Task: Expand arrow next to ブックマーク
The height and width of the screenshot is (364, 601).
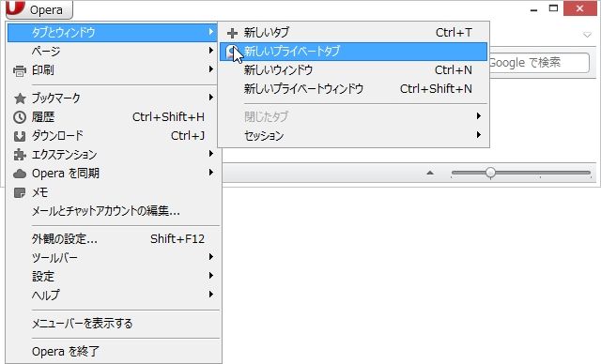Action: (x=210, y=98)
